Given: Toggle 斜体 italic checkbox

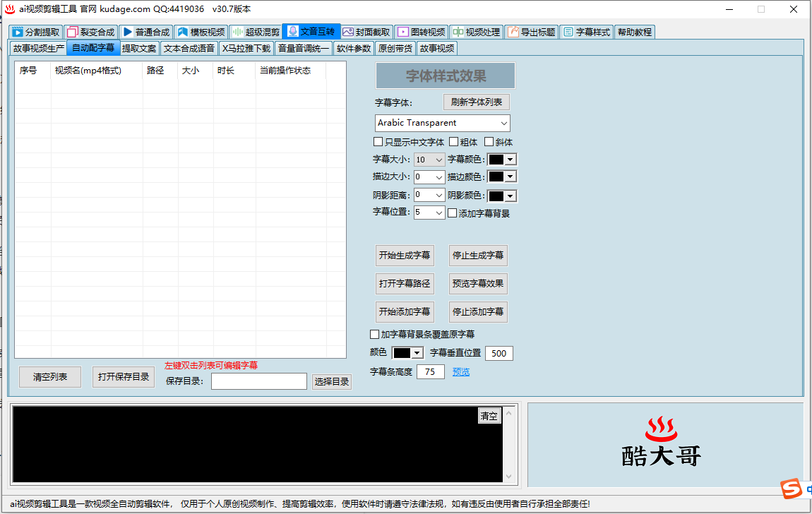Looking at the screenshot, I should point(489,142).
